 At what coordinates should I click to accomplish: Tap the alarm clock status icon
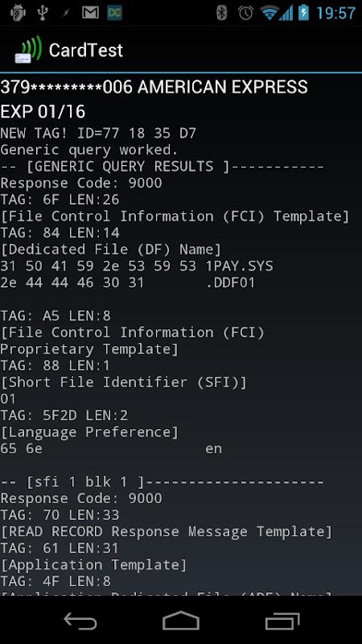pyautogui.click(x=245, y=13)
